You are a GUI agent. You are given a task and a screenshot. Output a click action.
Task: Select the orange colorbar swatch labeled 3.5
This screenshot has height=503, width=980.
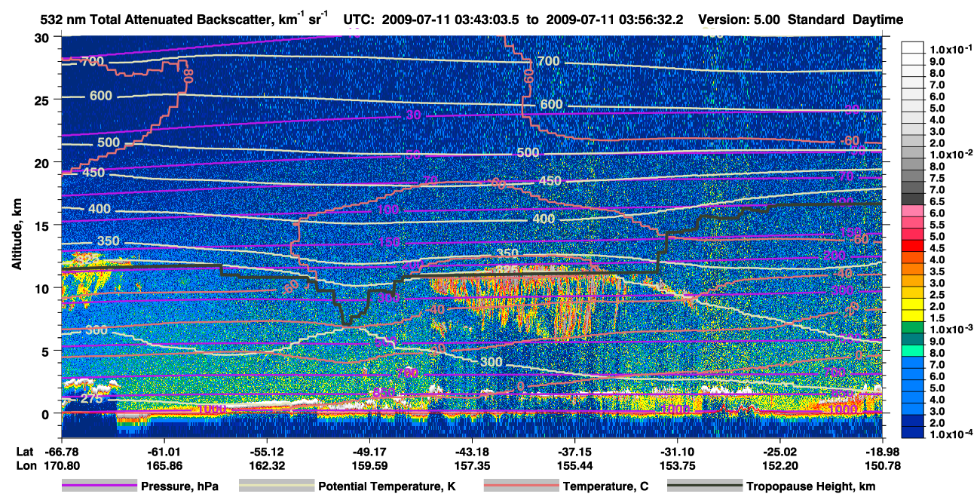point(914,269)
